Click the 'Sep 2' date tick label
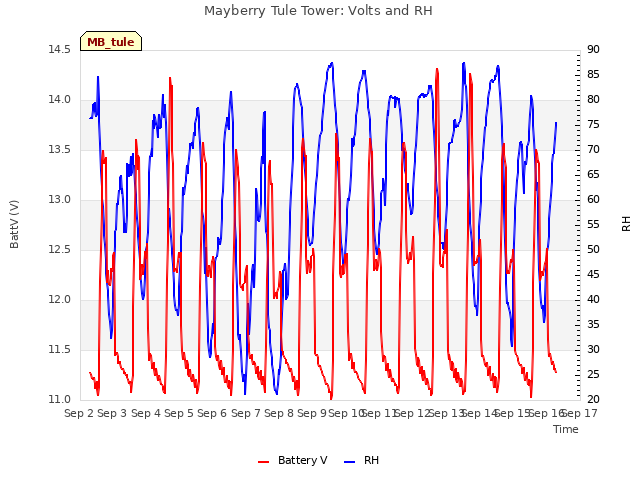Viewport: 640px width, 480px height. coord(79,413)
